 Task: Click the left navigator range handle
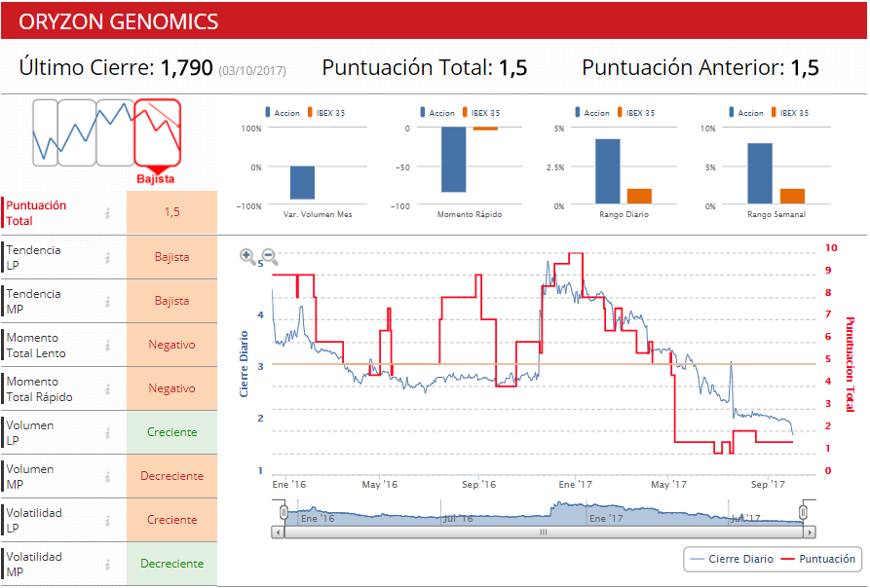[x=284, y=512]
